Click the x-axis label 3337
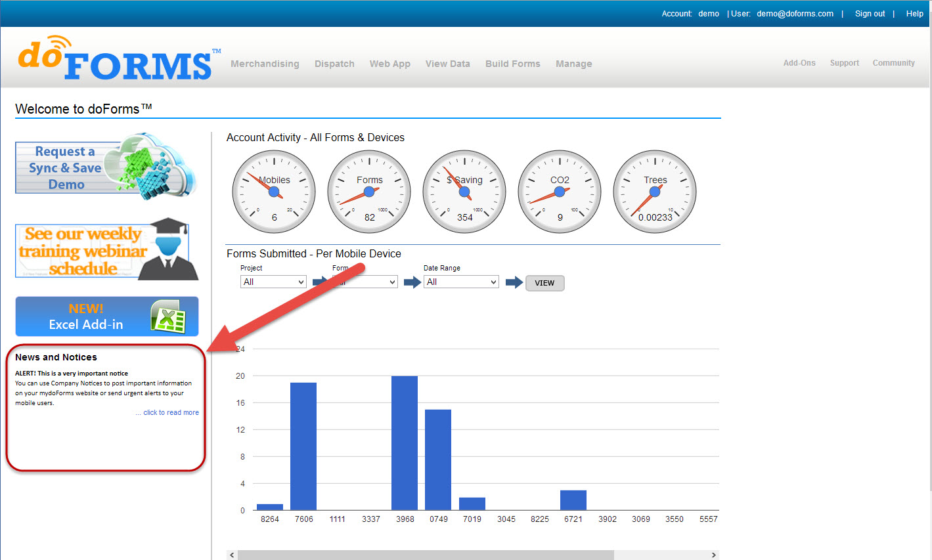 click(x=371, y=519)
